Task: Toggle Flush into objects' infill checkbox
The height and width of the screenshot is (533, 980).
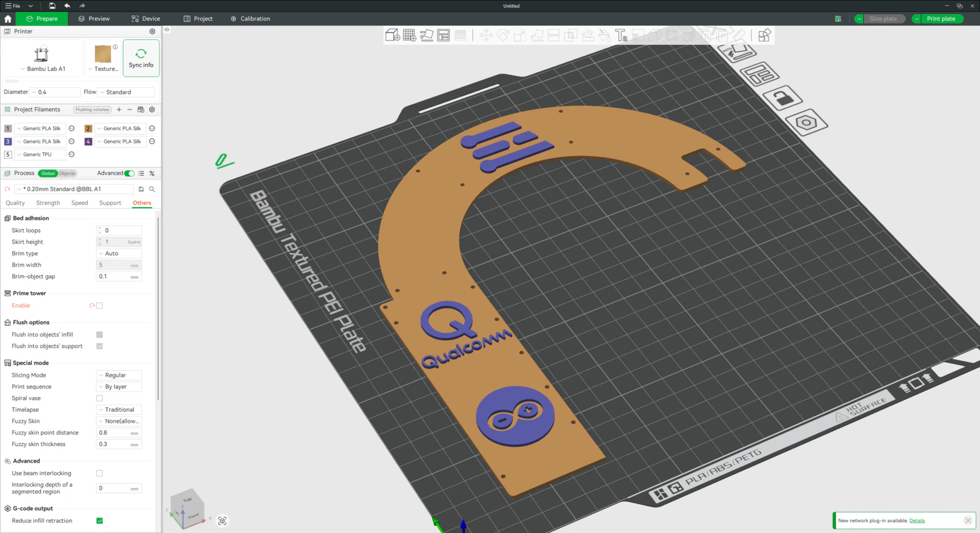Action: 99,335
